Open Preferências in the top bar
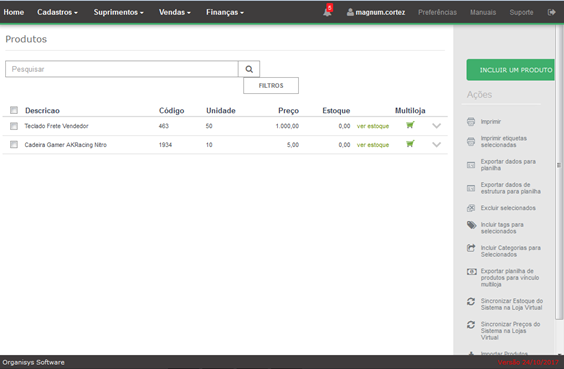The height and width of the screenshot is (369, 564). 437,12
